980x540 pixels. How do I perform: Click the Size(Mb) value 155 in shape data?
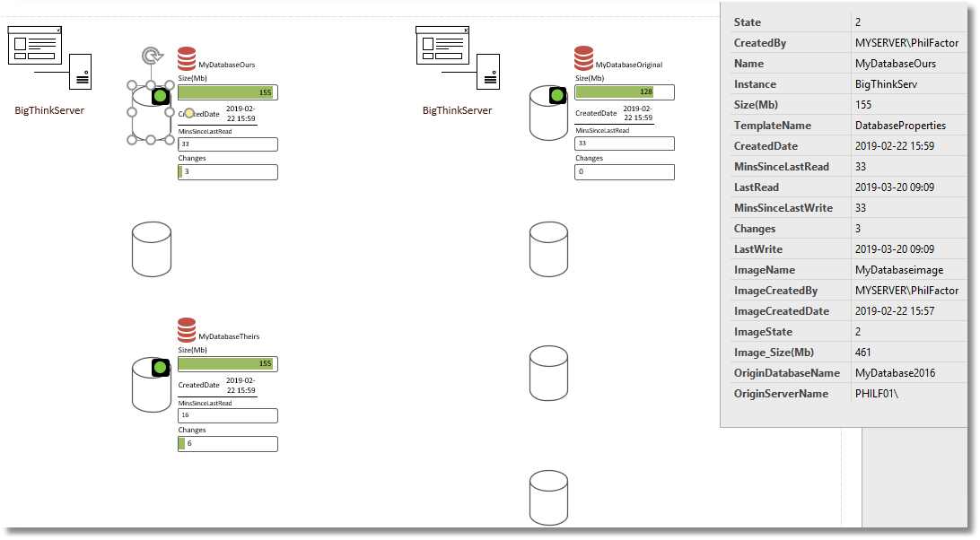[x=863, y=104]
